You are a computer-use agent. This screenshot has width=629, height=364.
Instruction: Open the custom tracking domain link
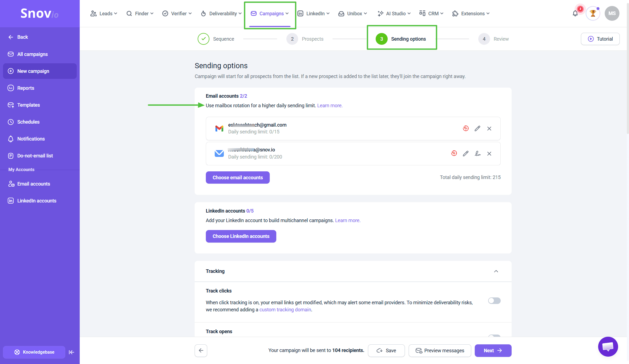coord(285,310)
